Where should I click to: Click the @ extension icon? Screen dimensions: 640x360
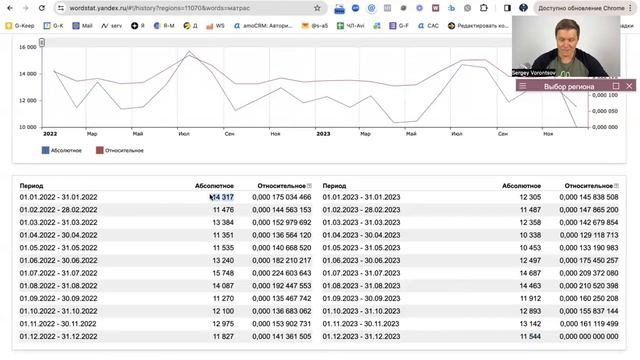(x=371, y=8)
